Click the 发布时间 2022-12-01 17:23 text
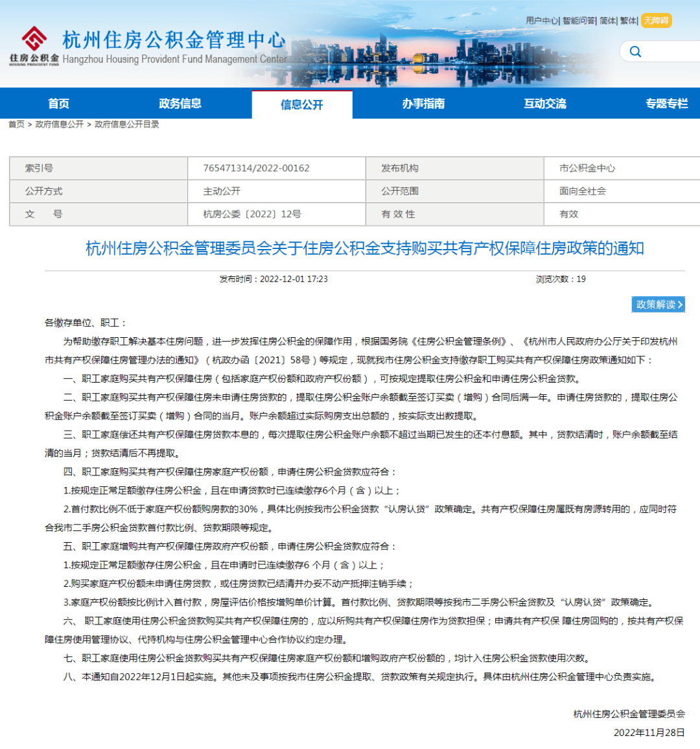 pos(273,279)
